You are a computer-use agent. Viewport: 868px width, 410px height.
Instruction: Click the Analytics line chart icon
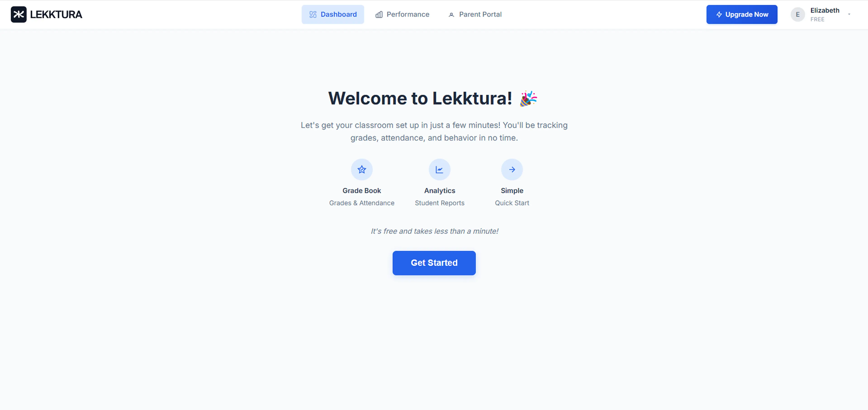(439, 169)
